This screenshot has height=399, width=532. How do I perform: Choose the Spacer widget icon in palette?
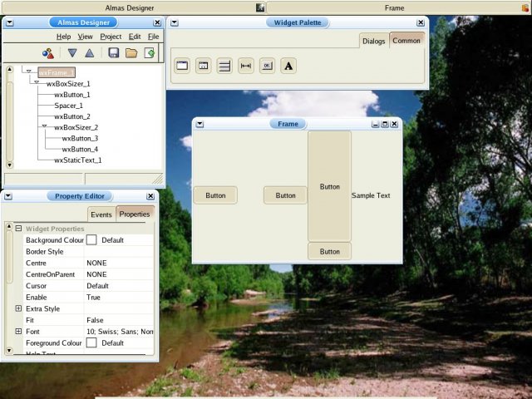click(x=246, y=66)
